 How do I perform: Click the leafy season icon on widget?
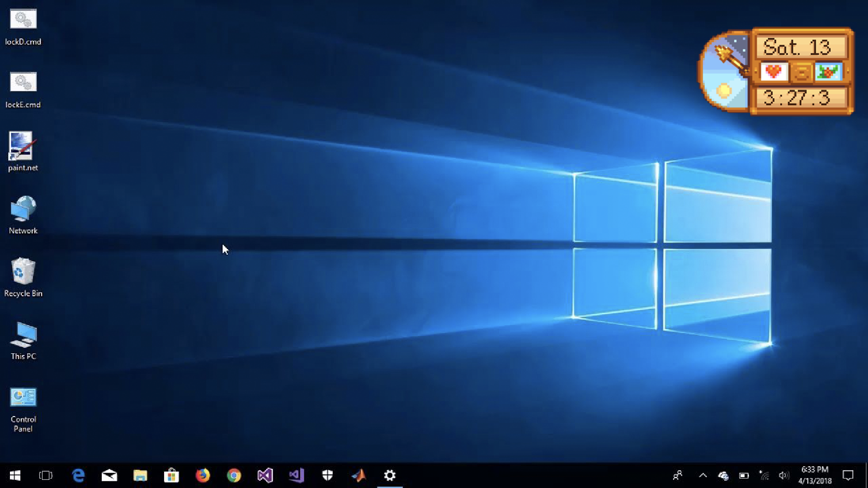point(828,72)
